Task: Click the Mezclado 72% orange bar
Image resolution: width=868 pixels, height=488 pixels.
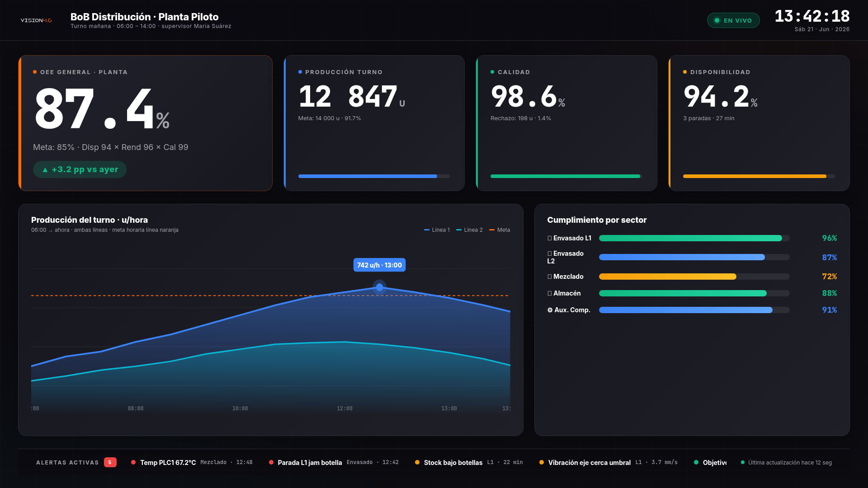Action: click(x=694, y=277)
